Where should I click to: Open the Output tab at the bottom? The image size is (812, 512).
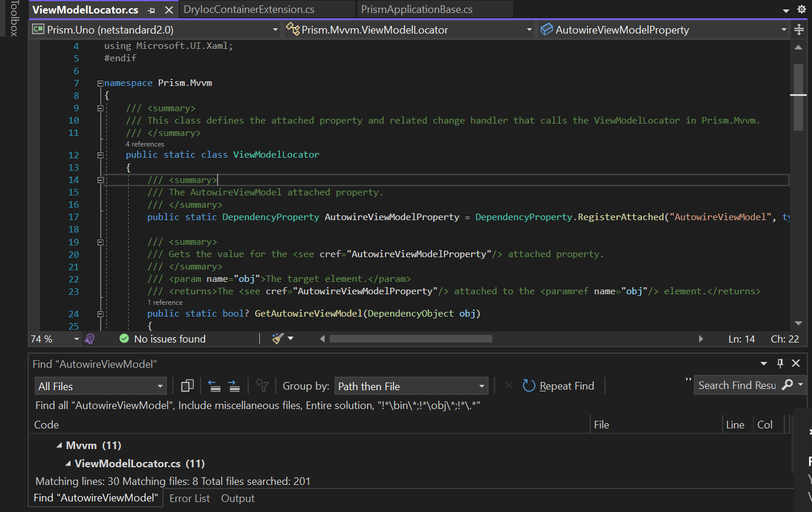[x=238, y=498]
